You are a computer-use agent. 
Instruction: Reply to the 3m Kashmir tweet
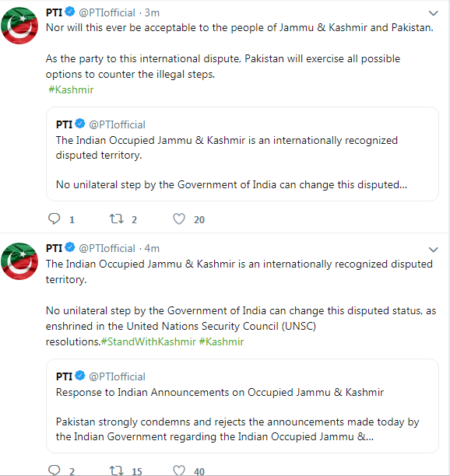[x=54, y=219]
